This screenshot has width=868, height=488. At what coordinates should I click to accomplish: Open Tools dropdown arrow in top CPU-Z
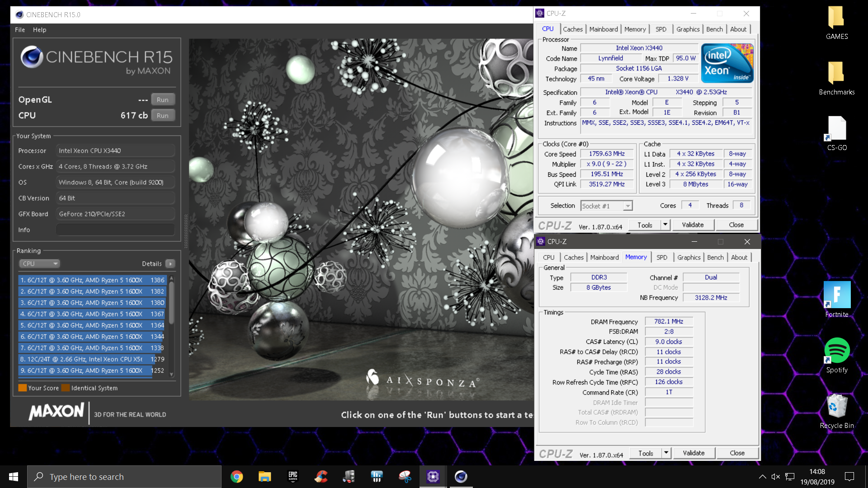tap(665, 225)
